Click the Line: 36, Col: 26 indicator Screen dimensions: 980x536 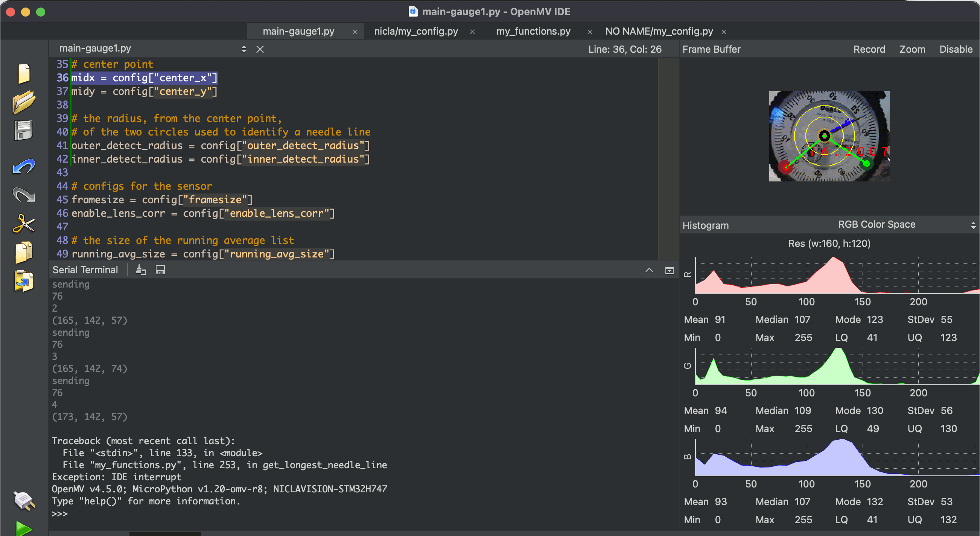[625, 49]
